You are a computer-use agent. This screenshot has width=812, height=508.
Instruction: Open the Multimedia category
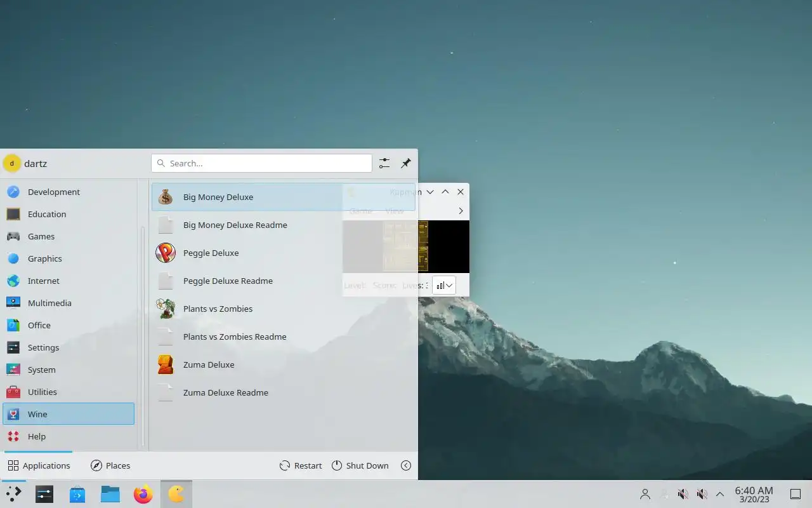69,303
